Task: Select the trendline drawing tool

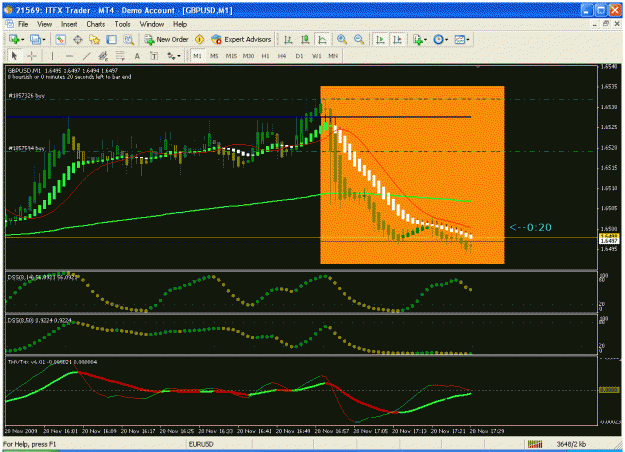Action: tap(86, 56)
